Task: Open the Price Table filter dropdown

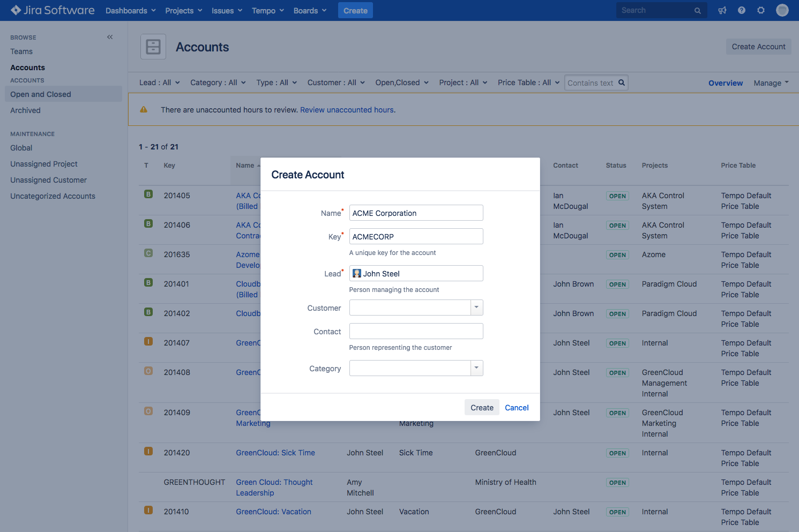Action: point(528,83)
